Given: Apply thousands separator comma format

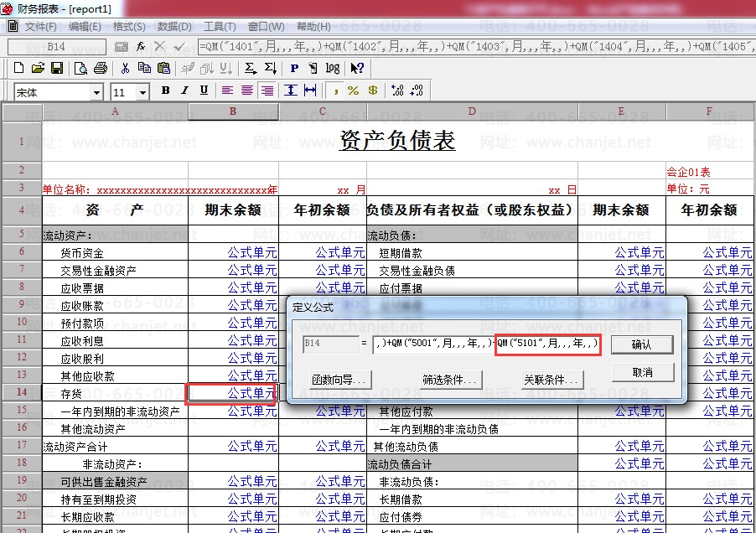Looking at the screenshot, I should tap(335, 91).
